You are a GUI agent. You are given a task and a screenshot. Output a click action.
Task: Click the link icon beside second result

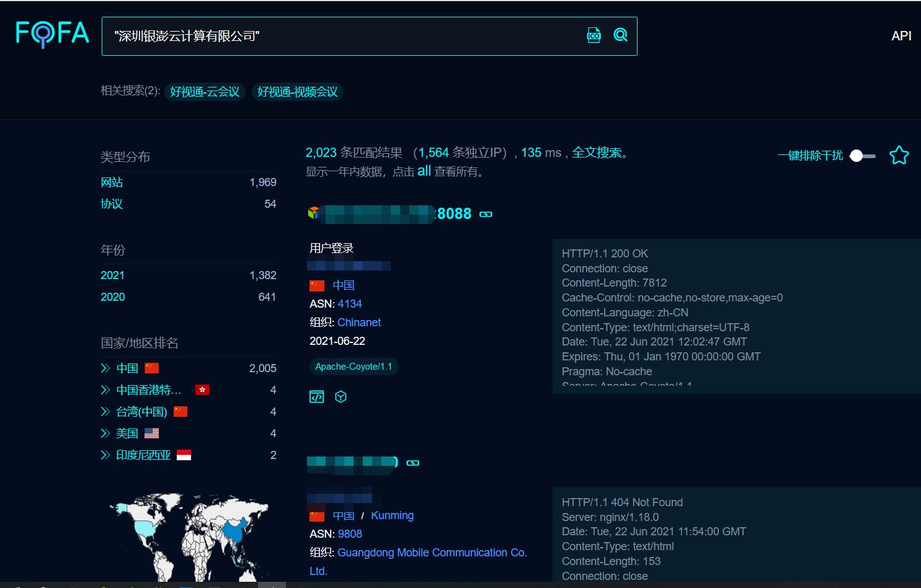(x=413, y=463)
